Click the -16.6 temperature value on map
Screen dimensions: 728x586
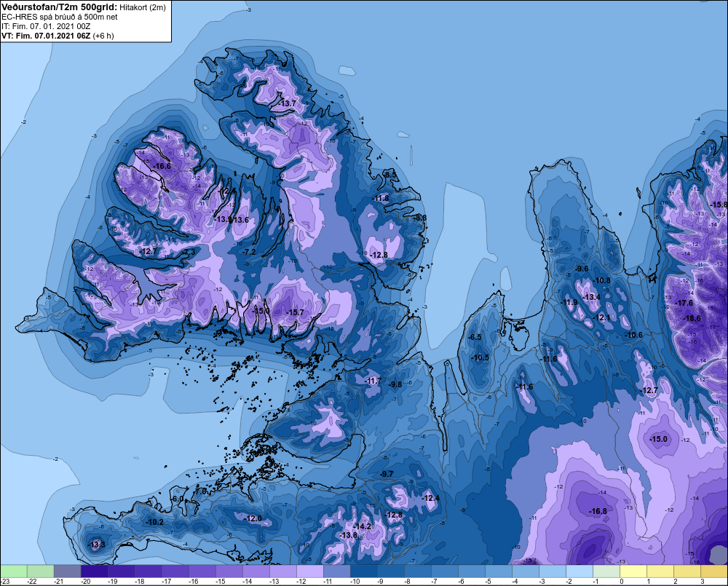[162, 166]
